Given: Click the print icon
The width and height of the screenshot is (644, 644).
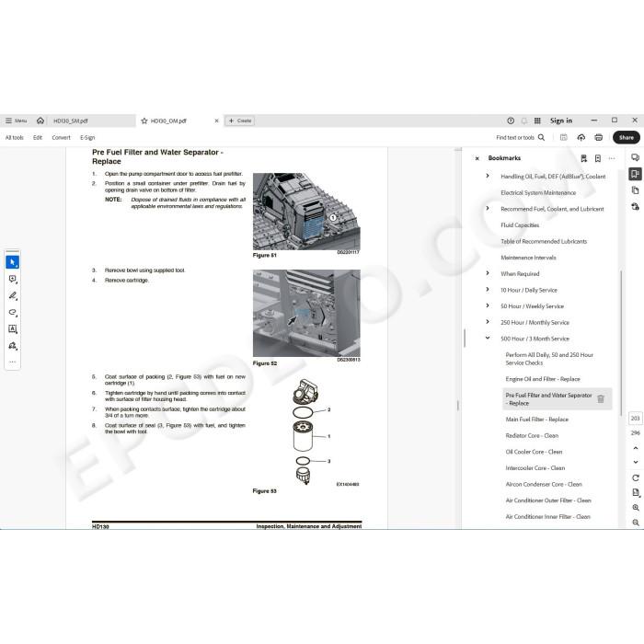Looking at the screenshot, I should pyautogui.click(x=599, y=138).
